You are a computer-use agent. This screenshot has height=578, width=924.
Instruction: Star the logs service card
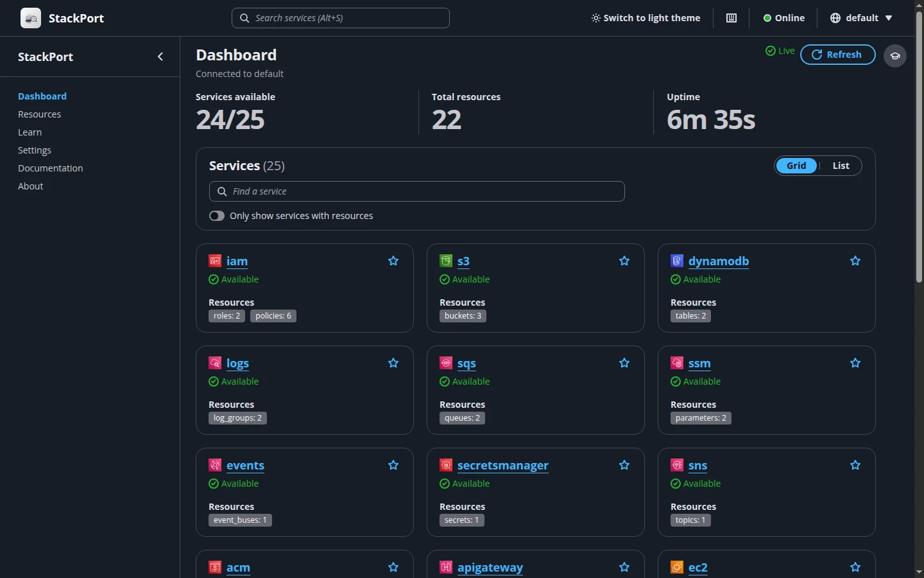[393, 363]
